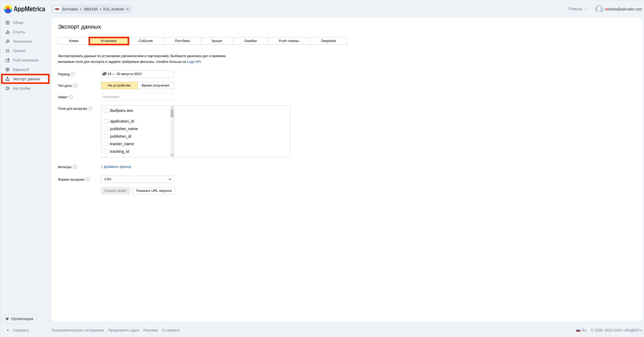
Task: Click the Реклама footer link
Action: 151,330
